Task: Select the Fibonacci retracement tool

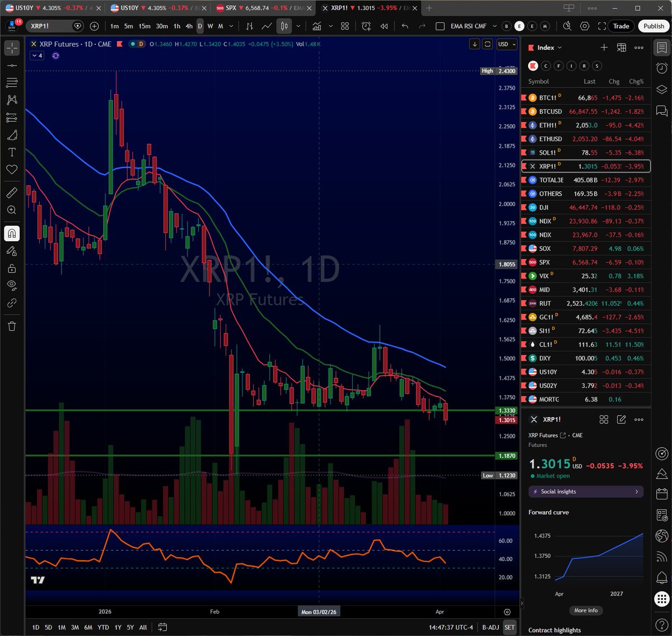Action: coord(12,83)
